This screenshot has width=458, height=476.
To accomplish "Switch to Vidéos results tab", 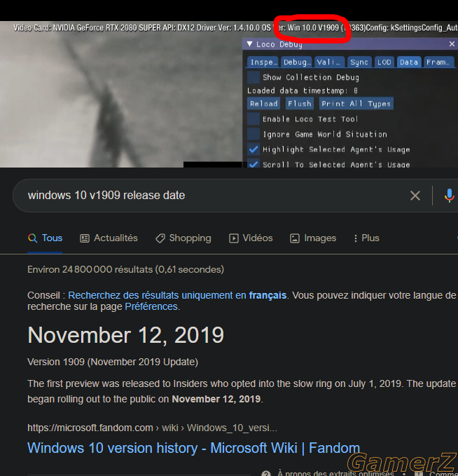I will tap(251, 238).
